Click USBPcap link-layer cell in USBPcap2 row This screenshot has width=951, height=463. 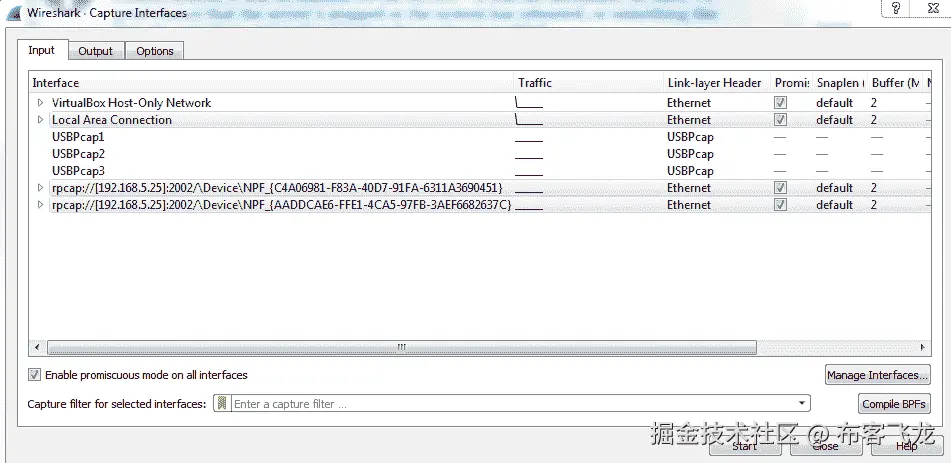click(x=690, y=154)
